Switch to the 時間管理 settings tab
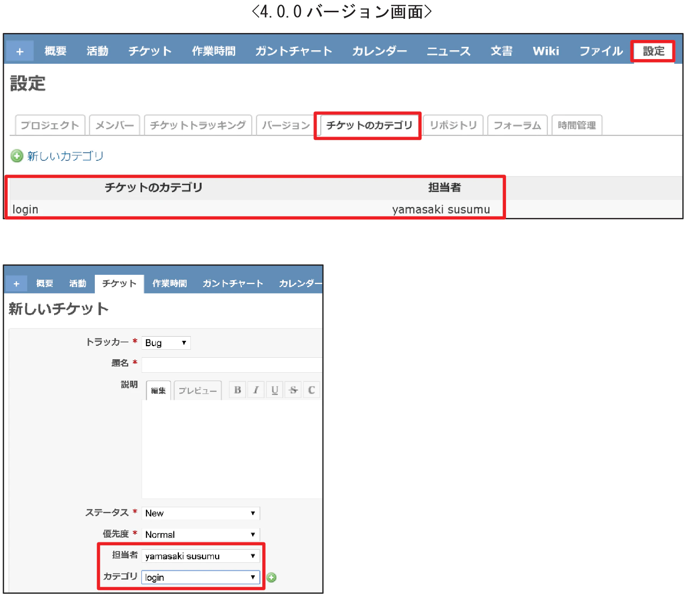This screenshot has width=693, height=616. [x=577, y=125]
